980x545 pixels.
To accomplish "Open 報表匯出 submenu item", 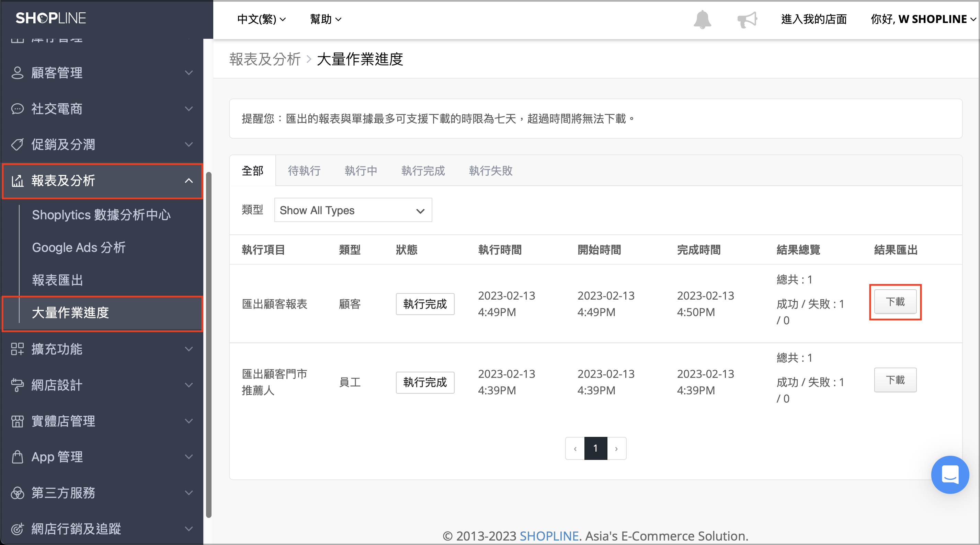I will coord(57,280).
